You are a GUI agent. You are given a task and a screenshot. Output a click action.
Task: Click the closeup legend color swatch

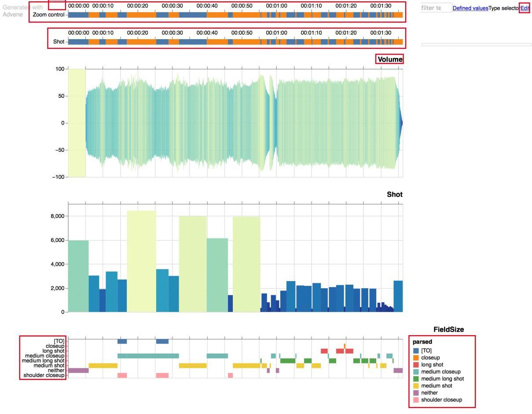coord(416,358)
